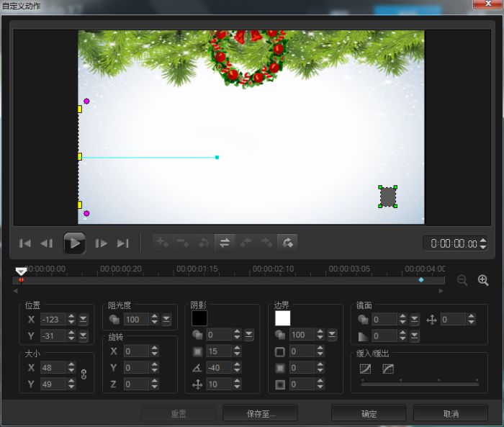Step back to the previous frame
Image resolution: width=504 pixels, height=427 pixels.
tap(47, 243)
